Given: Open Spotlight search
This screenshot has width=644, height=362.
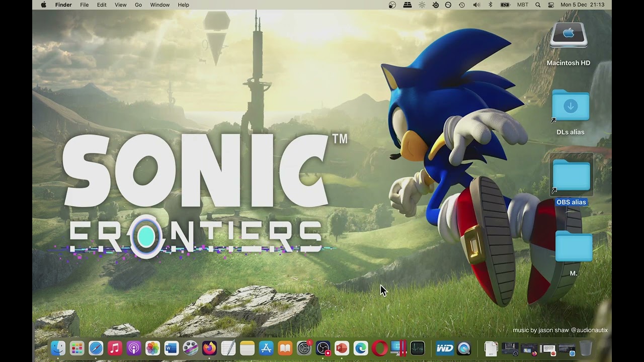Looking at the screenshot, I should pos(538,5).
